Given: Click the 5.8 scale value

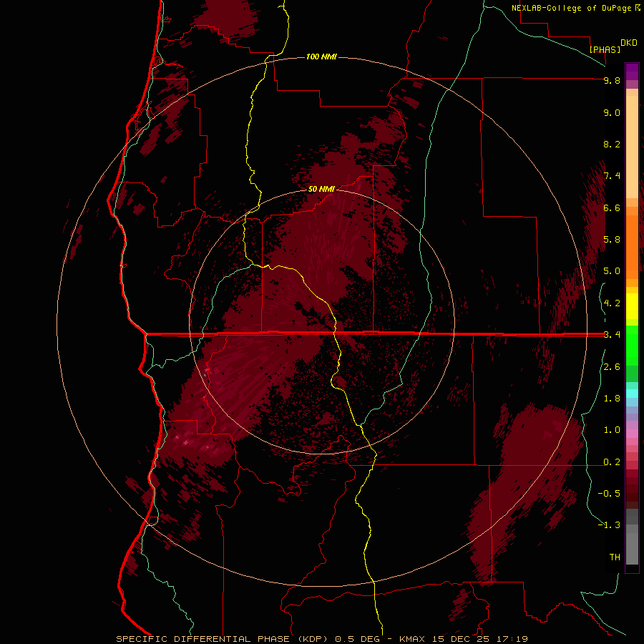Looking at the screenshot, I should coord(612,239).
